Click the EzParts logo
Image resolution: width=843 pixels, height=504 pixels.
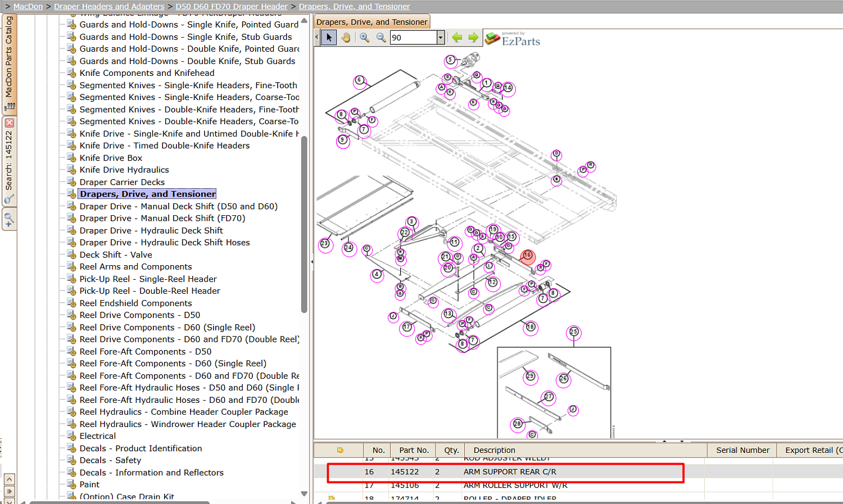point(513,38)
